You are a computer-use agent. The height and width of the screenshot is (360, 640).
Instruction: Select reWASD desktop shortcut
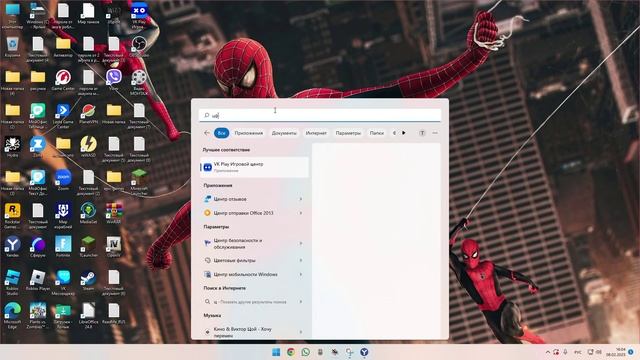(88, 147)
